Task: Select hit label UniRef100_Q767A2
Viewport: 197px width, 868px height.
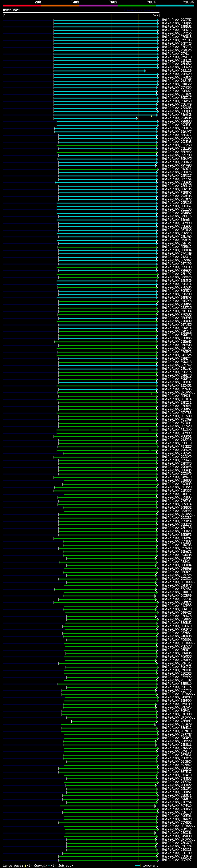Action: [176, 501]
